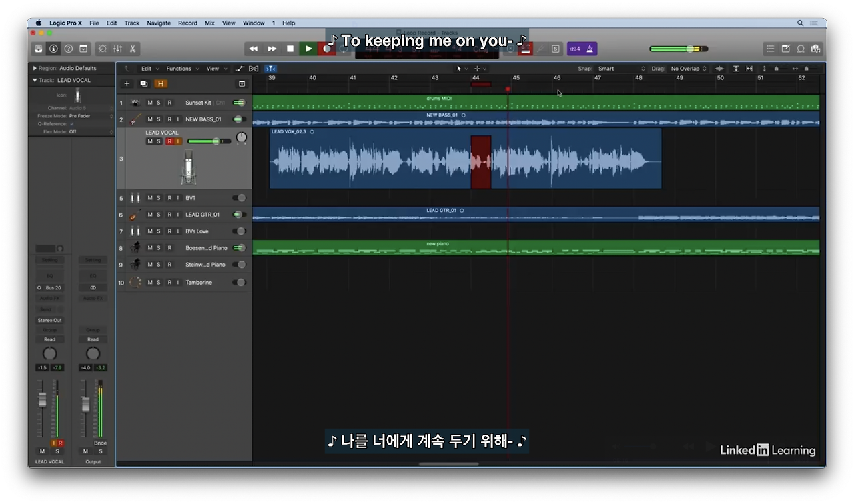Expand the Region Audio Defaults section
Image resolution: width=854 pixels, height=504 pixels.
tap(35, 68)
